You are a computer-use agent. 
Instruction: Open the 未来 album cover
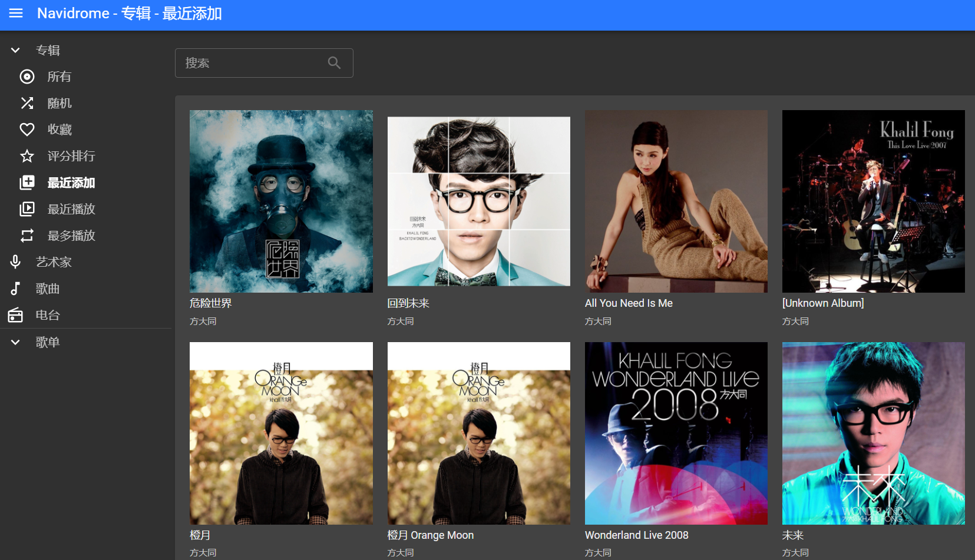pos(874,433)
